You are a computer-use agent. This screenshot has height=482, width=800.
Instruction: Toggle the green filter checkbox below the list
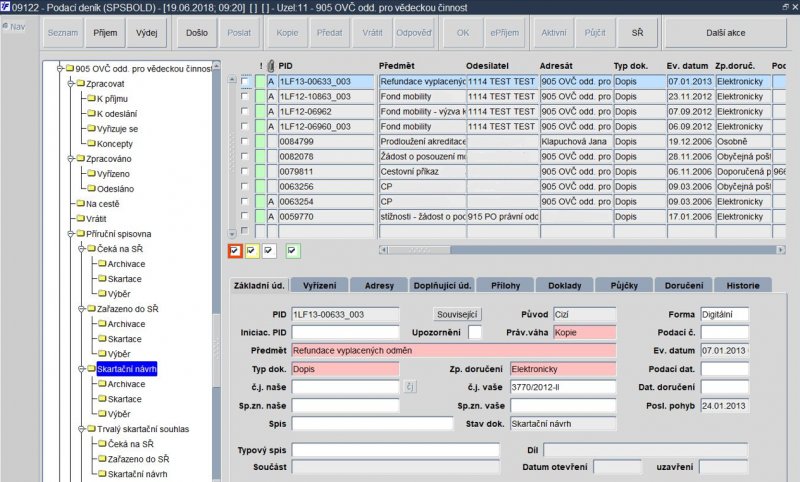[292, 250]
